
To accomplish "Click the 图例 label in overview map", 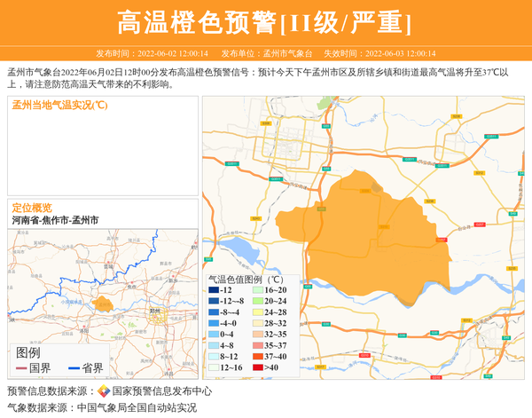I will [x=28, y=353].
